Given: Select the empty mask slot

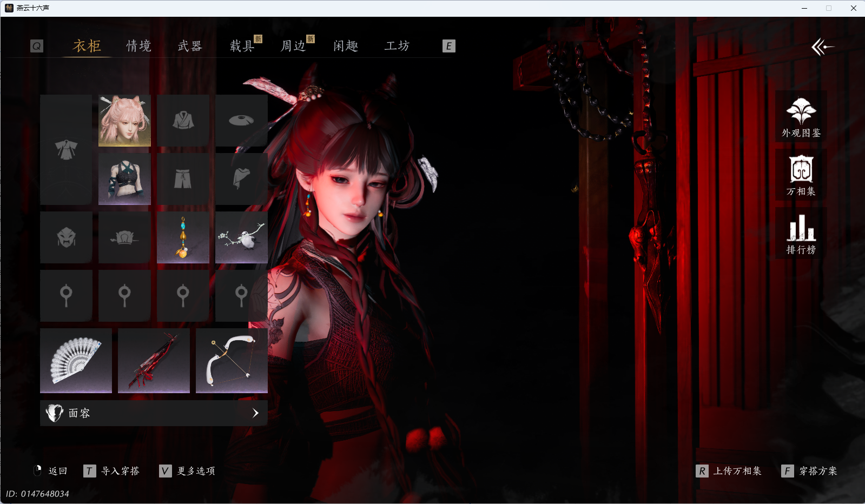Looking at the screenshot, I should 66,237.
